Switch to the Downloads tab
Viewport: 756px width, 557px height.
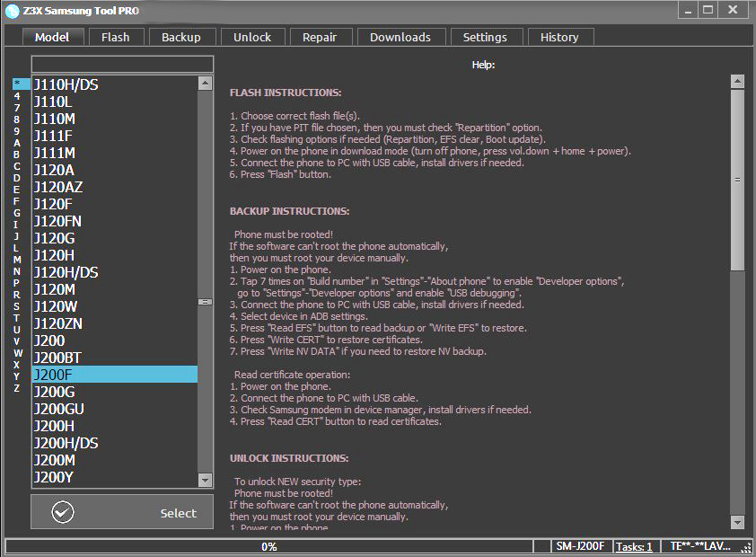point(400,37)
